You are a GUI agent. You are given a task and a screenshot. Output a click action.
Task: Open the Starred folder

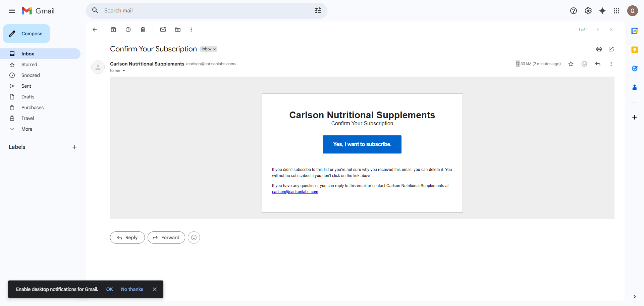[x=40, y=64]
